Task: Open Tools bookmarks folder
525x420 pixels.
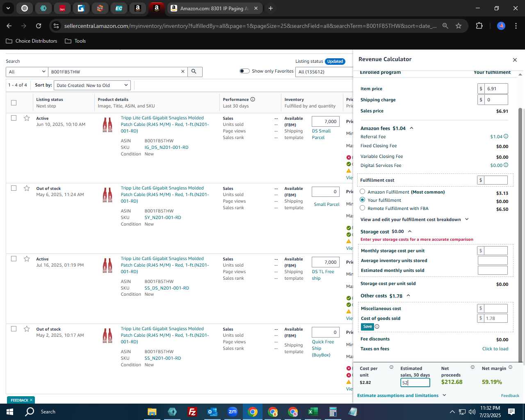Action: pyautogui.click(x=75, y=41)
